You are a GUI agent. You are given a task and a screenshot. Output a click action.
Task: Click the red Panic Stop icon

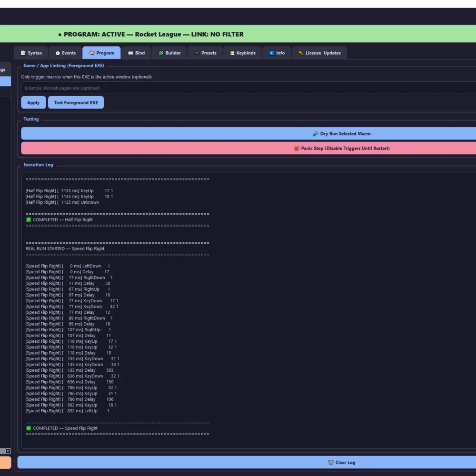point(297,148)
